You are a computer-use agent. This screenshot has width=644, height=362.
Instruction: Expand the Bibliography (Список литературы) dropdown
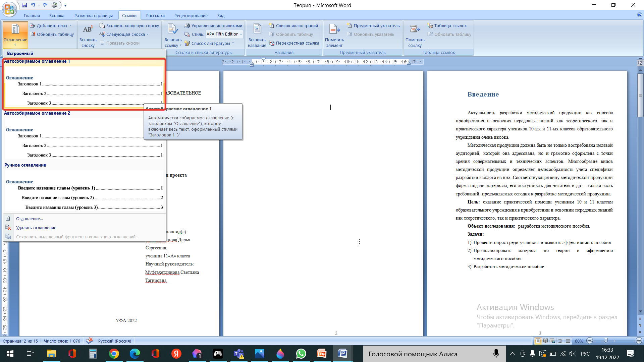click(233, 43)
